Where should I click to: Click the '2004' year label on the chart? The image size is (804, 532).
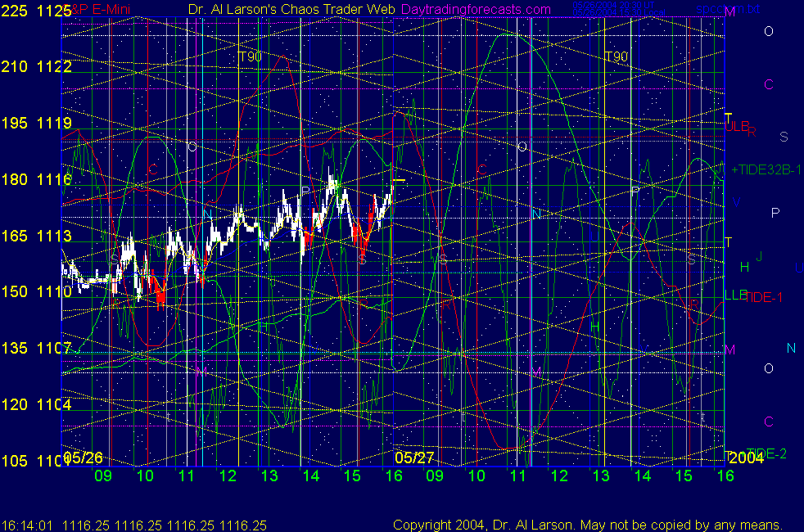[746, 458]
